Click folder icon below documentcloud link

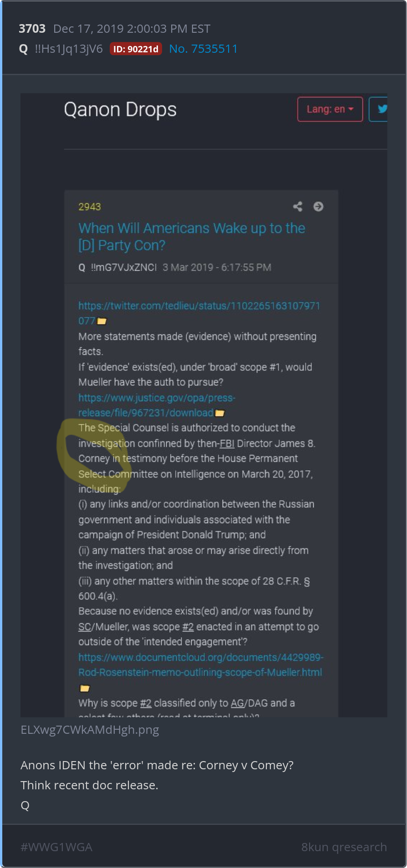click(x=85, y=688)
